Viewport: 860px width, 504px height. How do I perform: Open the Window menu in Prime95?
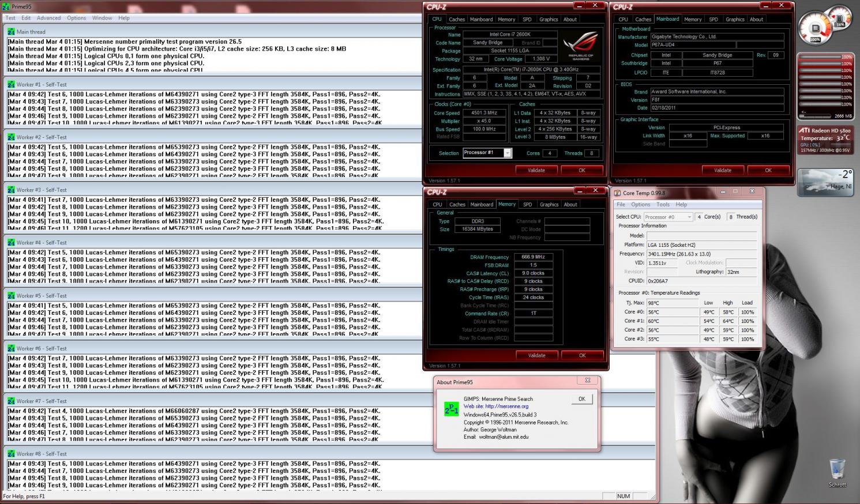102,18
